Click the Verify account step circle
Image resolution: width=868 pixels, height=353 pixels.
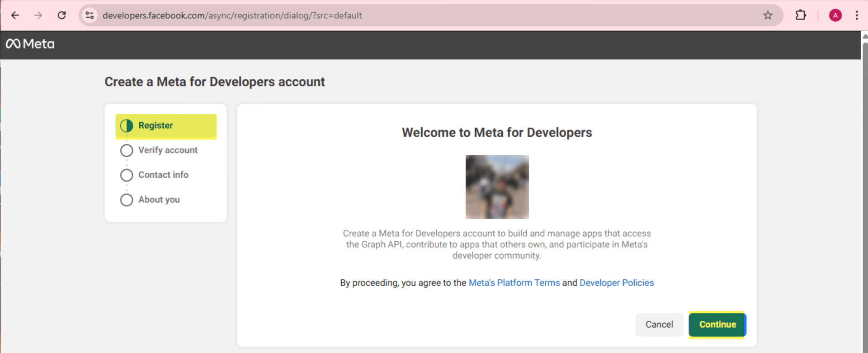point(127,150)
